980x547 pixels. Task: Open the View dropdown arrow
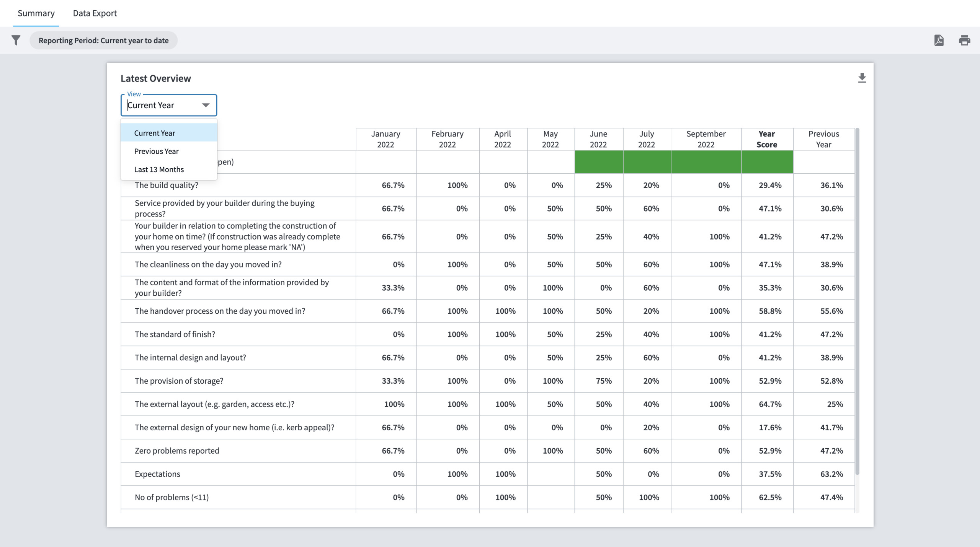(205, 105)
